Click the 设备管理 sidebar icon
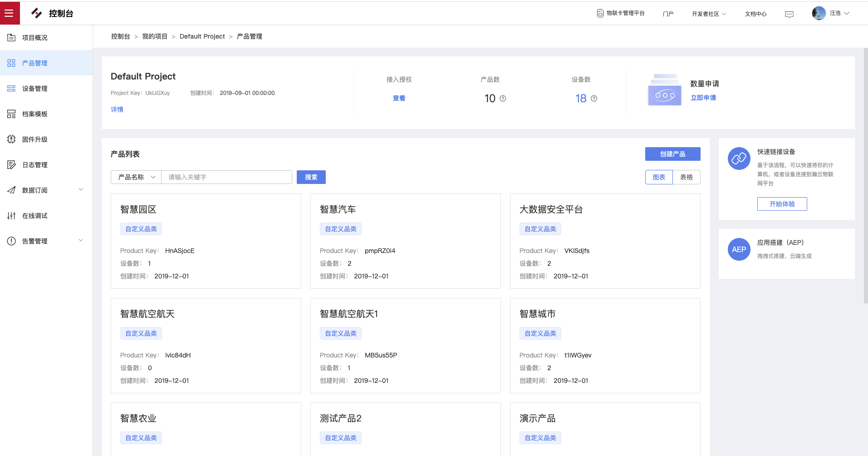Screen dimensions: 868x456 tap(11, 89)
